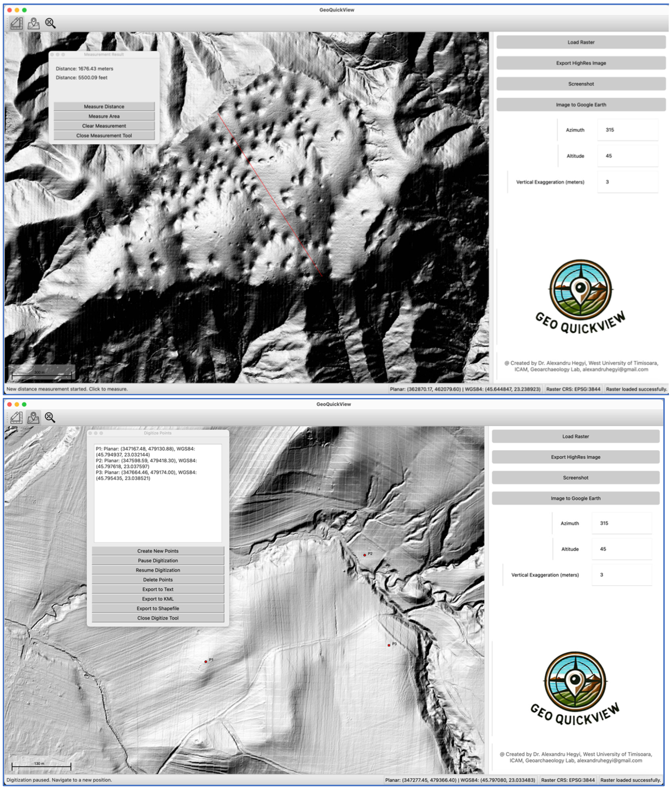Click Export to Shapefile button
This screenshot has height=789, width=672.
pyautogui.click(x=158, y=608)
